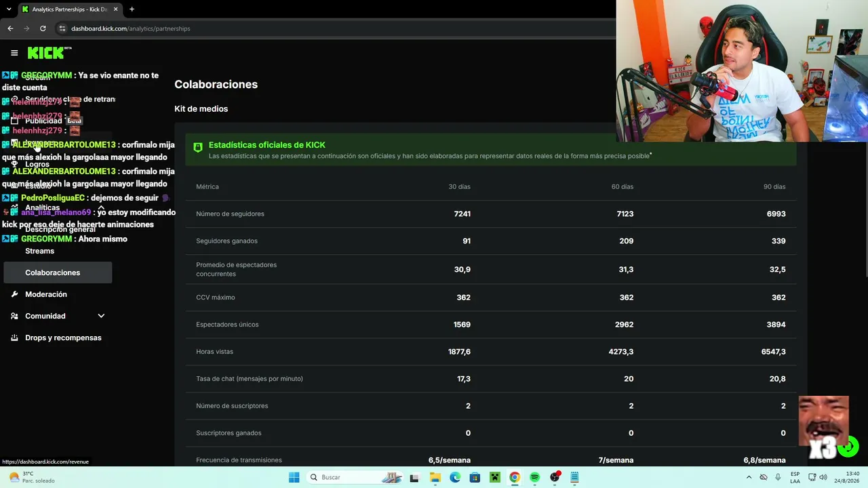Click Tasa de chat row label
The image size is (868, 488).
click(250, 378)
